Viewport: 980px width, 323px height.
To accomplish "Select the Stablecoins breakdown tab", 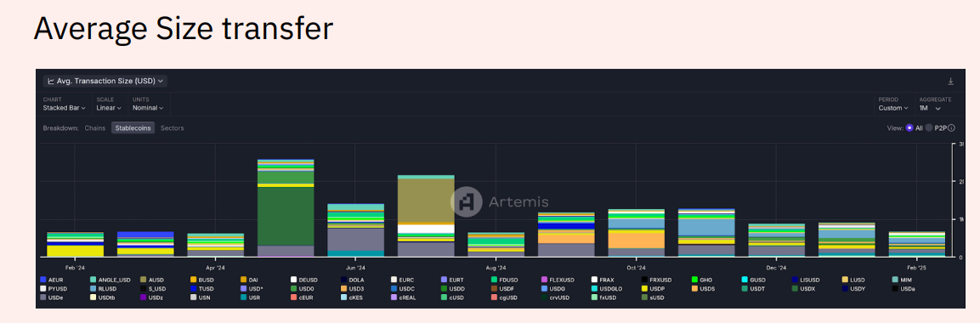I will click(x=133, y=128).
